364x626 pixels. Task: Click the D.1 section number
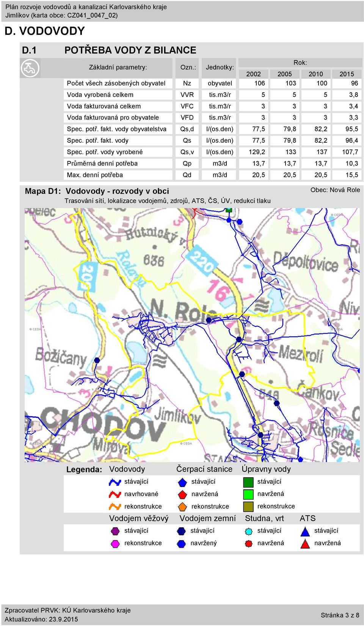29,50
